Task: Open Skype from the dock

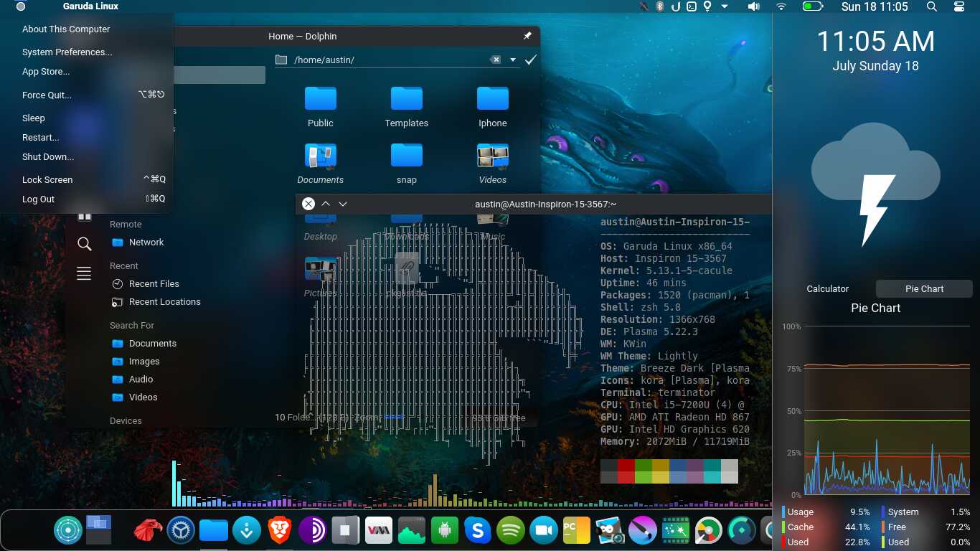Action: tap(477, 531)
